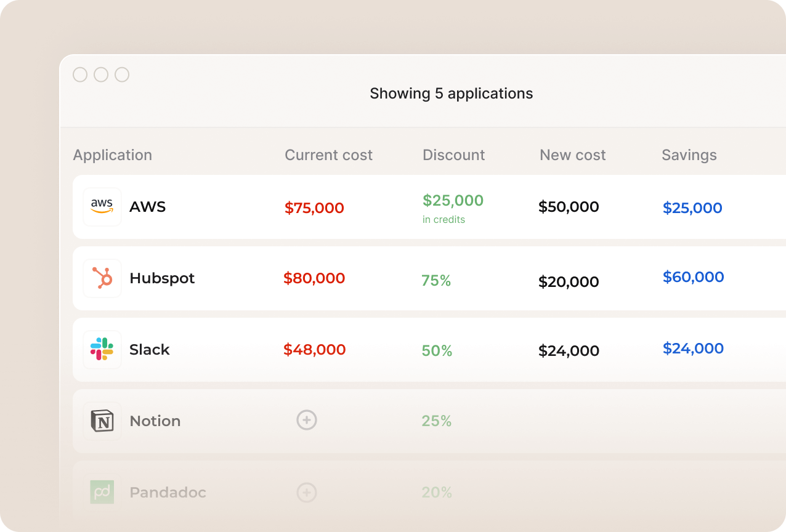Select the Hubspot application name
This screenshot has width=786, height=532.
tap(162, 278)
